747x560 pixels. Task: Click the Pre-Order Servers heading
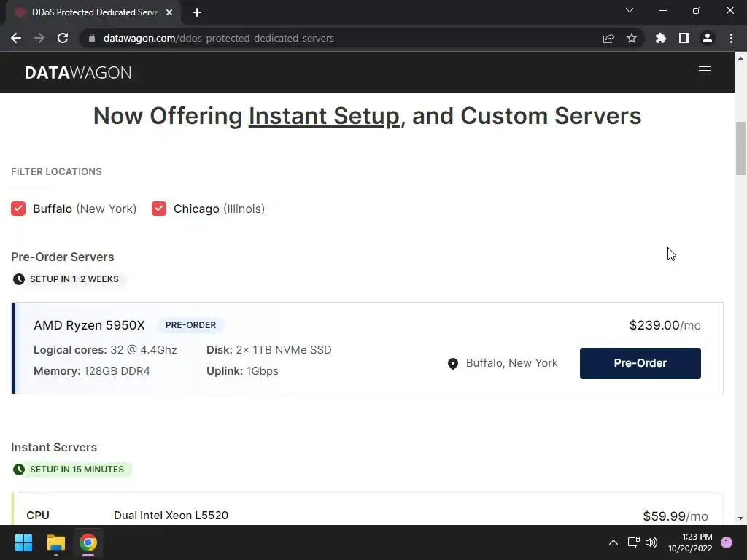tap(63, 257)
